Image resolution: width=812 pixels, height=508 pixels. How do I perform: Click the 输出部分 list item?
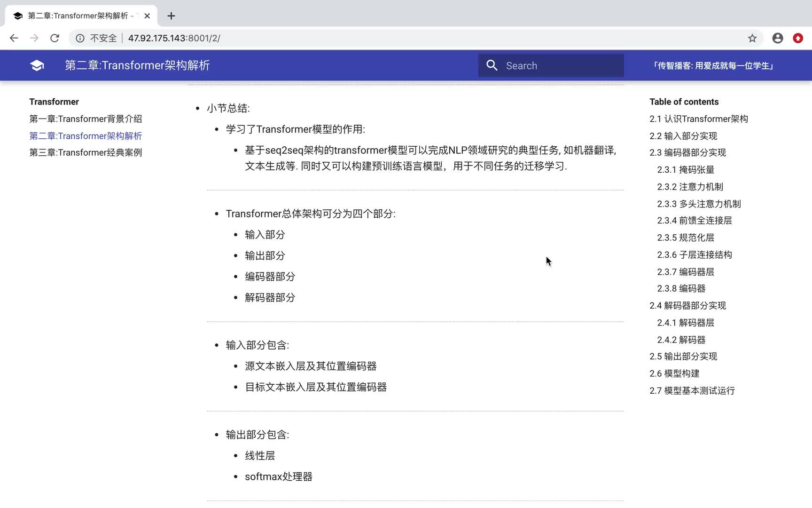coord(265,256)
